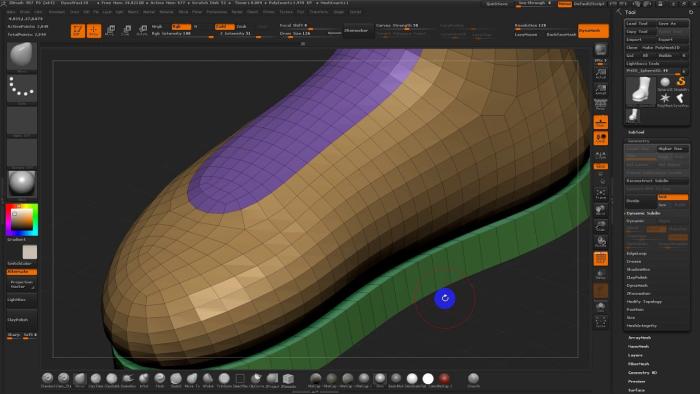Click the Rotate view icon in right shelf
700x394 pixels.
click(600, 242)
